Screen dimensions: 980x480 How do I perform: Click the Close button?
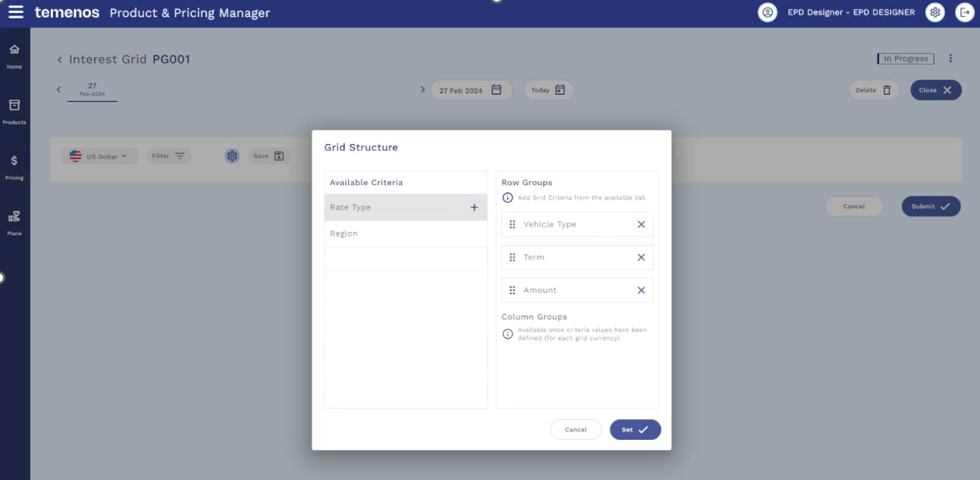(935, 90)
